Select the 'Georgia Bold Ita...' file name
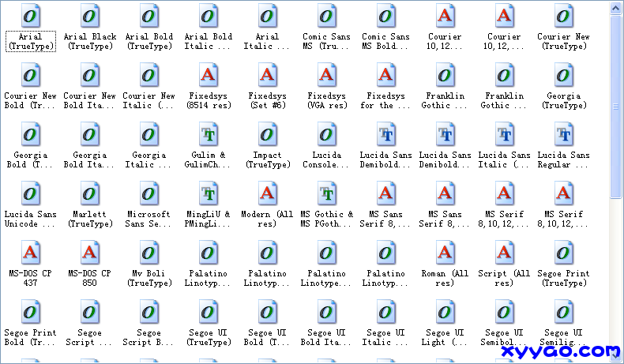624x364 pixels. click(89, 160)
